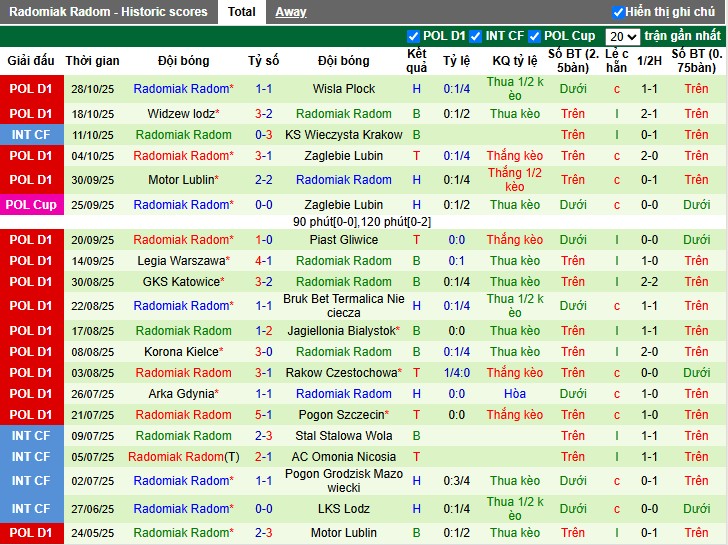The width and height of the screenshot is (728, 545).
Task: Click the 3-0 score for Korona Kielce
Action: tap(264, 352)
